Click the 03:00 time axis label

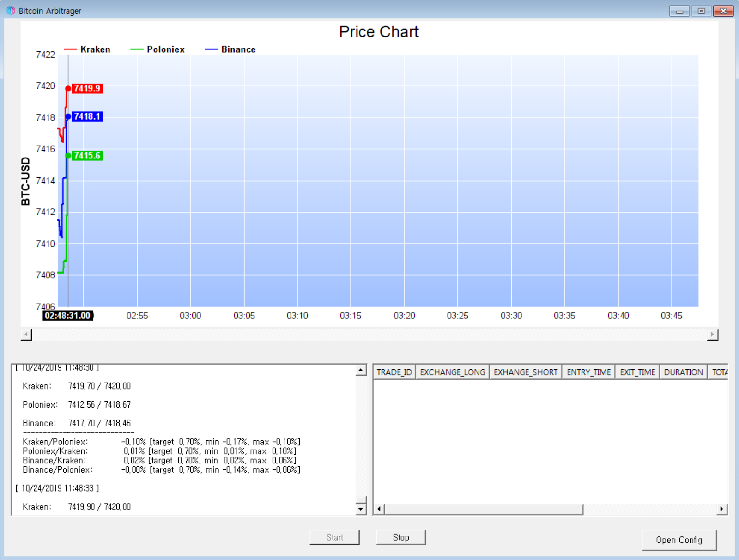[190, 316]
